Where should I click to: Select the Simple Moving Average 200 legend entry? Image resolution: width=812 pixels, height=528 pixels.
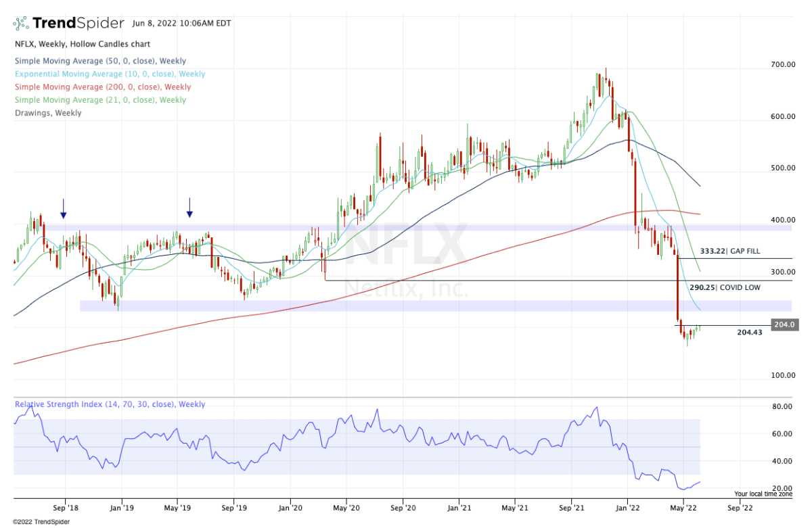(x=101, y=87)
